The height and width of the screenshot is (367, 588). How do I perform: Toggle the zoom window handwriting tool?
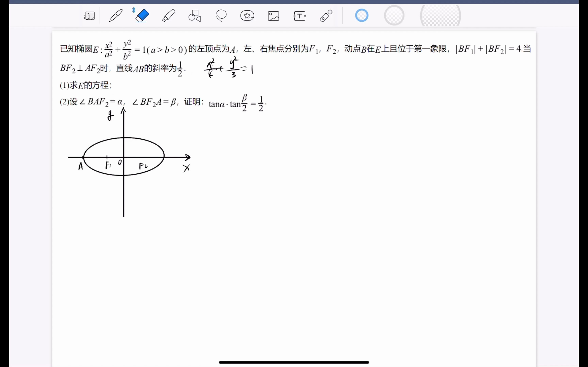(89, 16)
